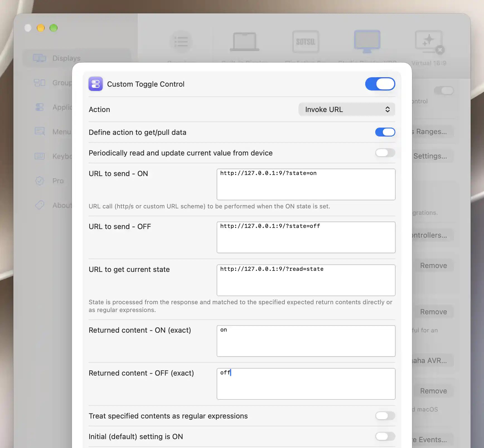Click the Pro badge sidebar icon

click(x=40, y=181)
